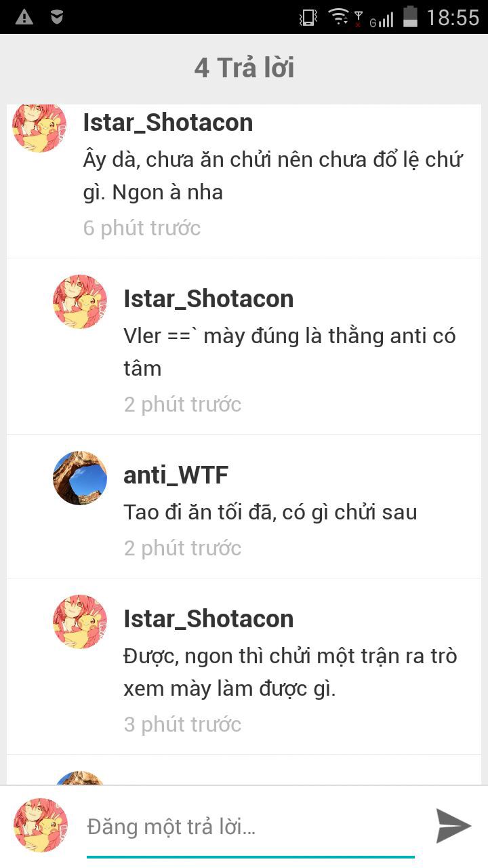Screen dimensions: 488x868
Task: Tap the vibrate mode icon
Action: click(308, 17)
